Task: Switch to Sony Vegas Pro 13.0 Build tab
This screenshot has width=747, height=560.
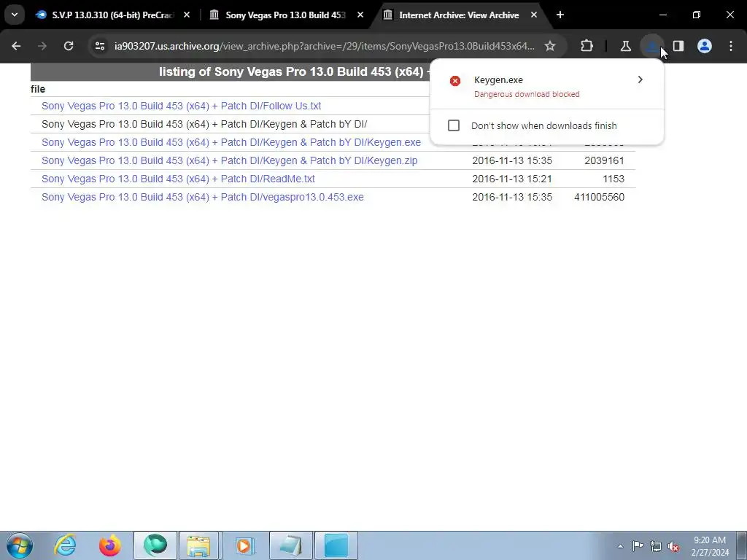Action: coord(286,15)
